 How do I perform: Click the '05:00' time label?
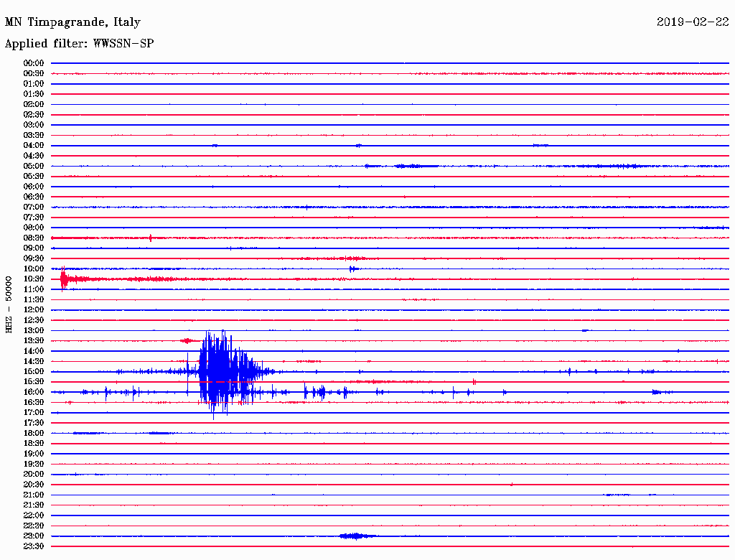coord(33,166)
